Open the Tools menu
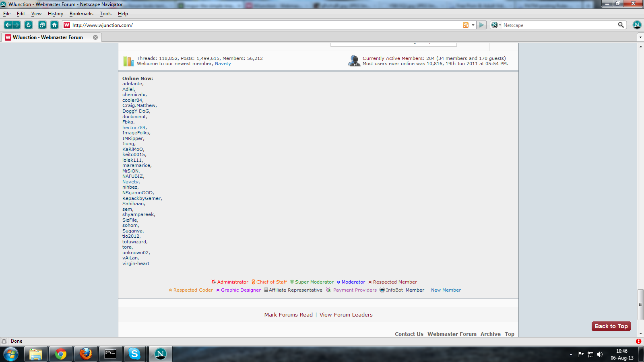The image size is (644, 362). point(105,14)
